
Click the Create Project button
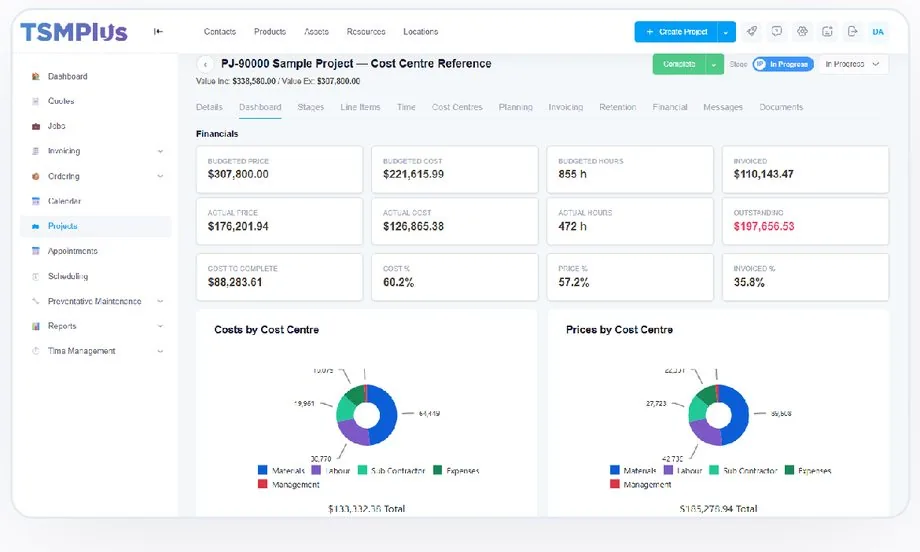[677, 32]
